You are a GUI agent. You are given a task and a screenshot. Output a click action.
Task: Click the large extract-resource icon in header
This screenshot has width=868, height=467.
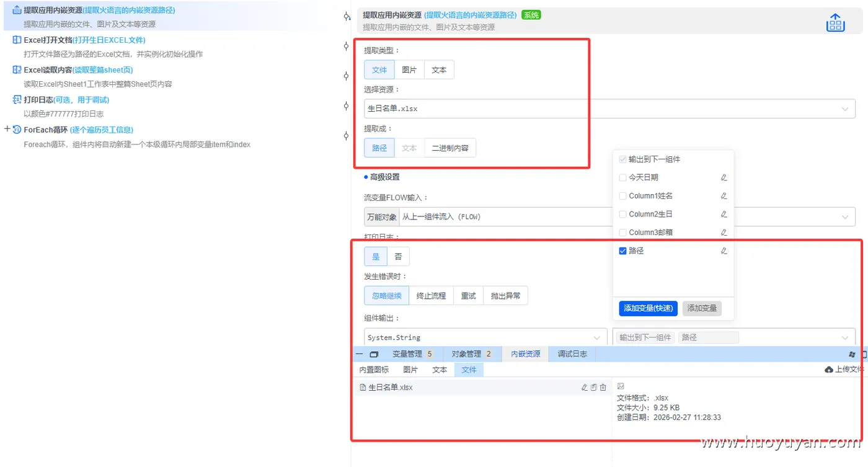tap(836, 22)
